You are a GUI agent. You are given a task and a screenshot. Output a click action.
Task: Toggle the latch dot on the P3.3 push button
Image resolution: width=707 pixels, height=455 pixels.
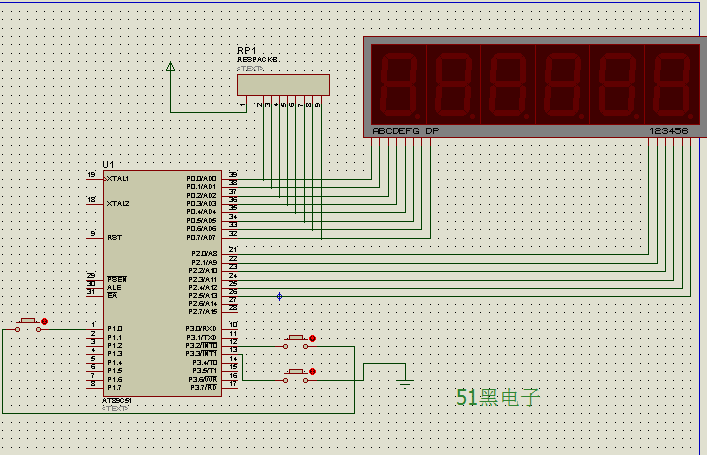(x=312, y=372)
